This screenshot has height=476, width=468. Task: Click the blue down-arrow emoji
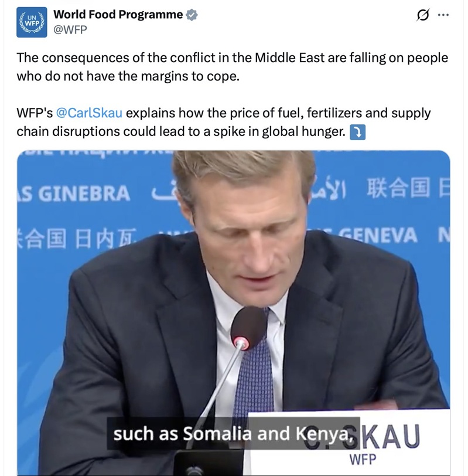(x=358, y=132)
